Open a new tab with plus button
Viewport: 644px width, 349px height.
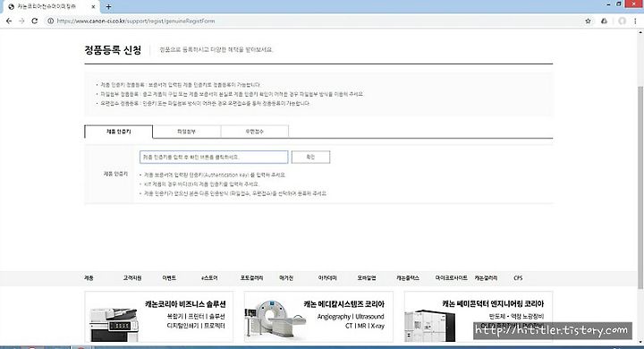pyautogui.click(x=108, y=7)
